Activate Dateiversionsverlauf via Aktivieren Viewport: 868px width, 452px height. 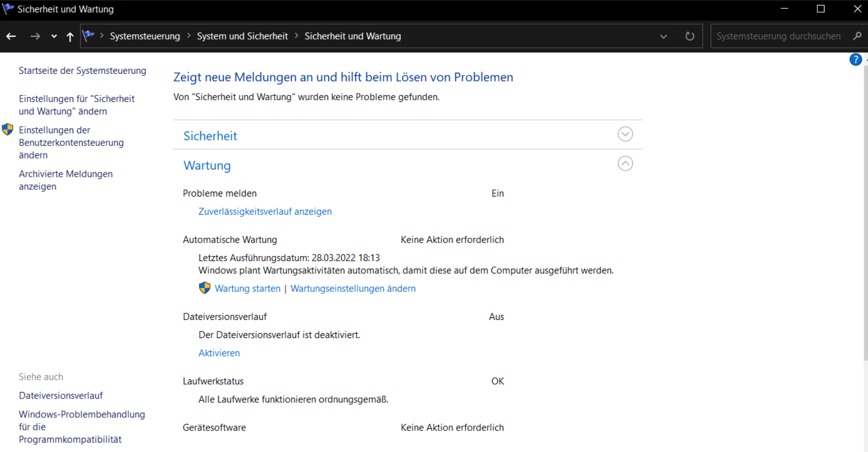(x=219, y=353)
